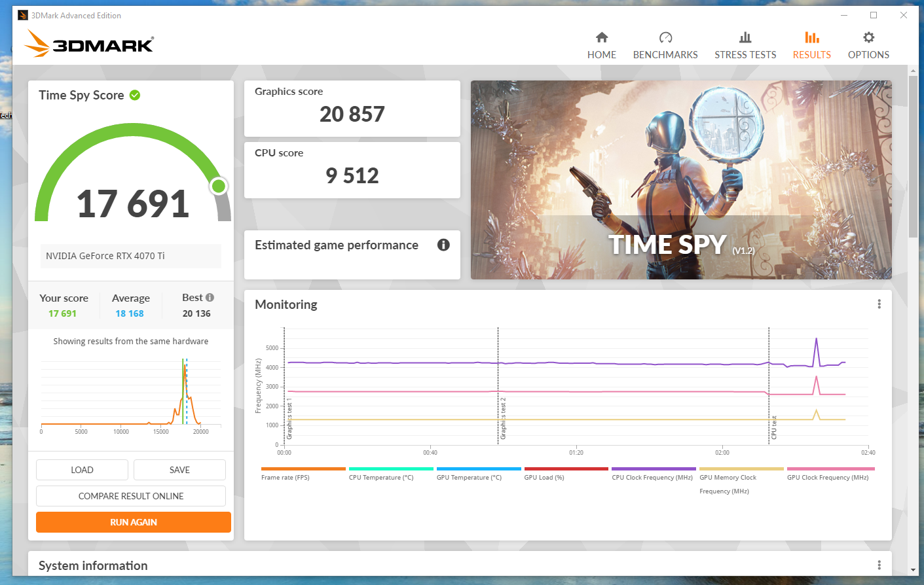Click the Monitoring heading
Viewport: 924px width, 585px height.
(286, 304)
